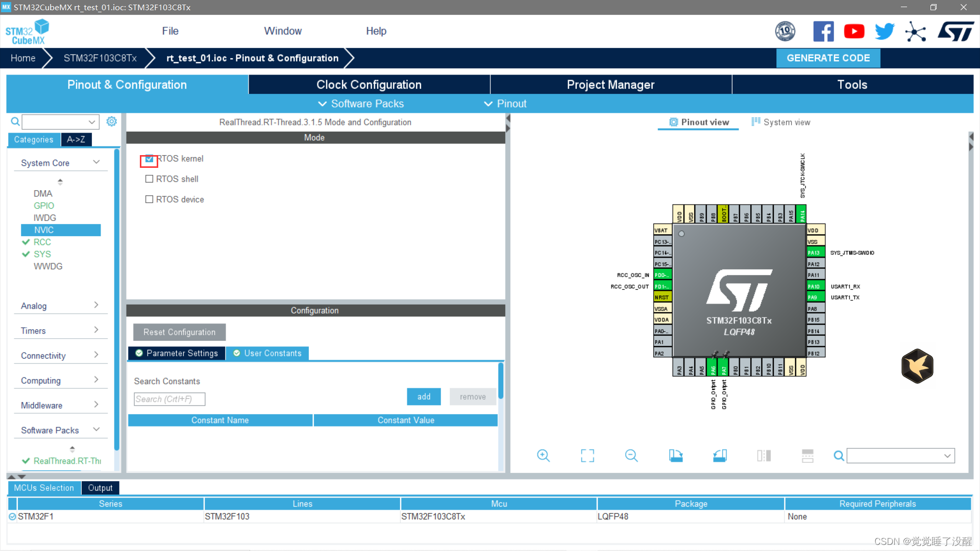
Task: Click the Search Constants input field
Action: point(169,399)
